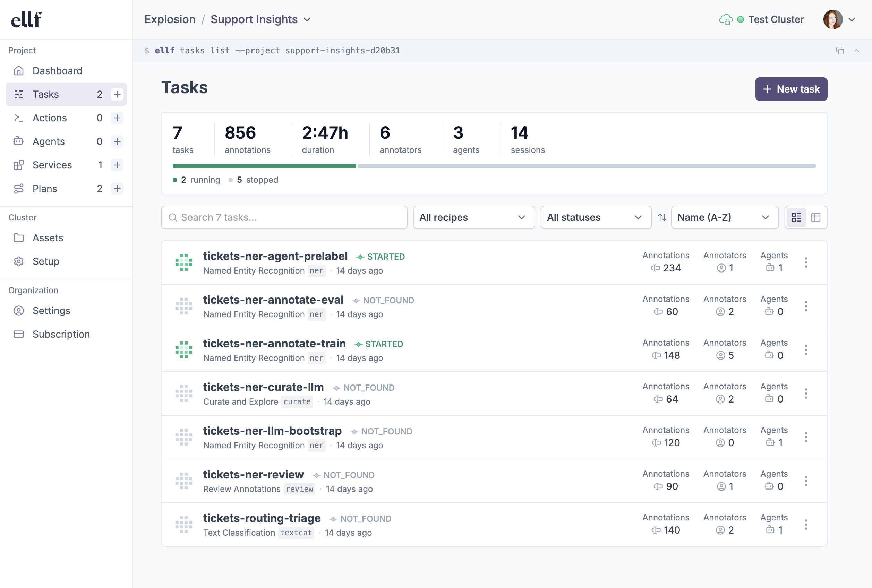Add a new task from sidebar plus

117,94
